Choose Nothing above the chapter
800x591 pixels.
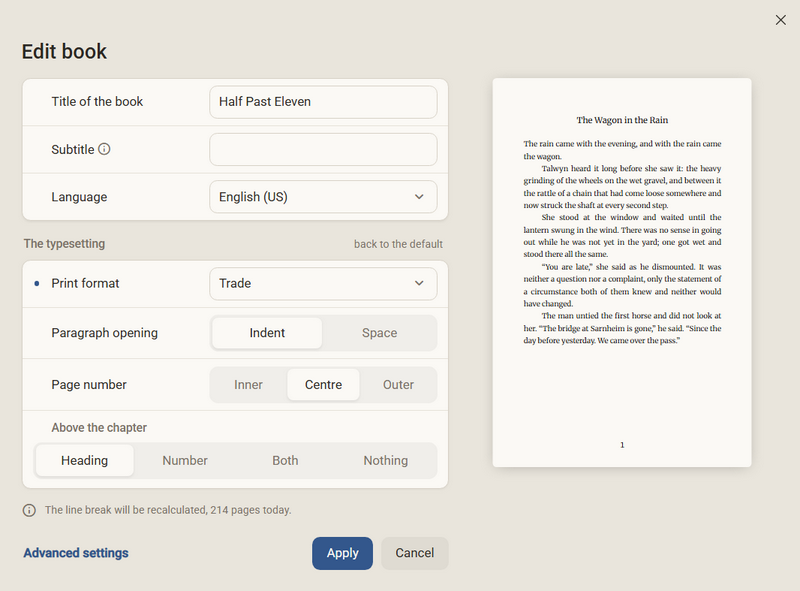click(x=386, y=460)
